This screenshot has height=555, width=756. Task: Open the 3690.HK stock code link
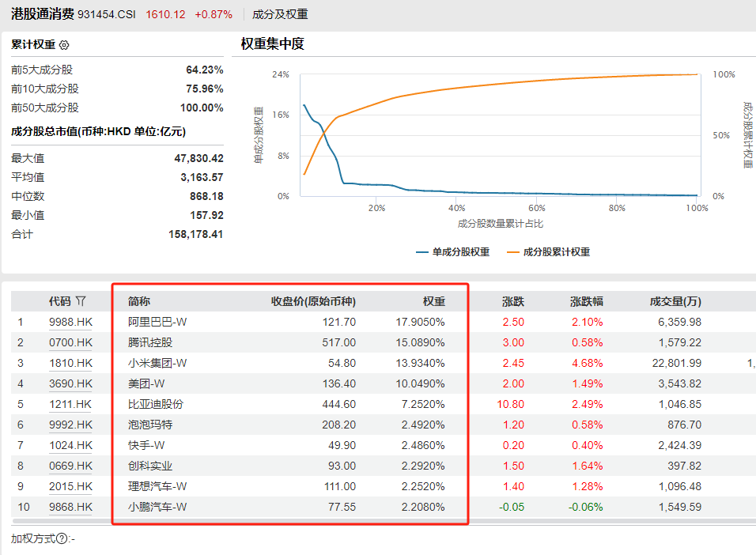coord(70,383)
